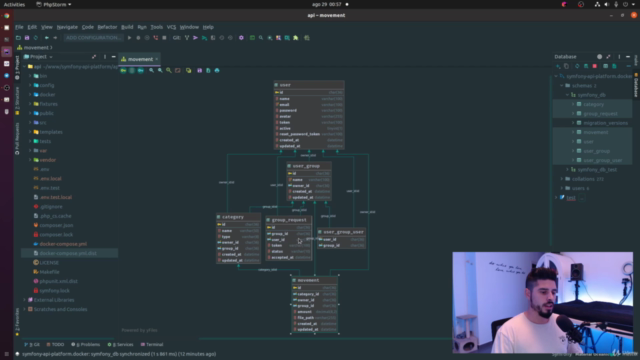
Task: Open the Services tool window button
Action: (120, 344)
